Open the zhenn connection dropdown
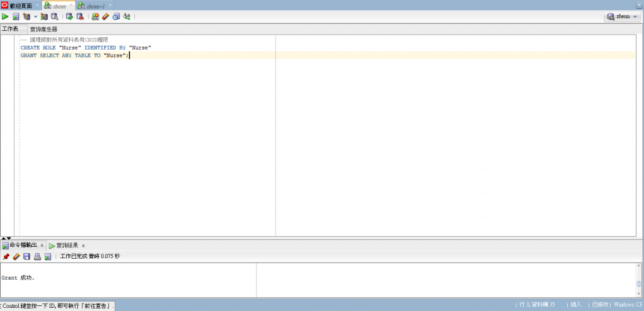This screenshot has height=311, width=644. [x=623, y=16]
